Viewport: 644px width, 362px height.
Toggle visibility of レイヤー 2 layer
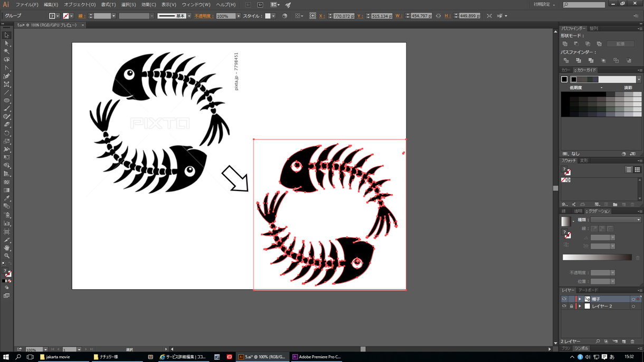pyautogui.click(x=564, y=306)
